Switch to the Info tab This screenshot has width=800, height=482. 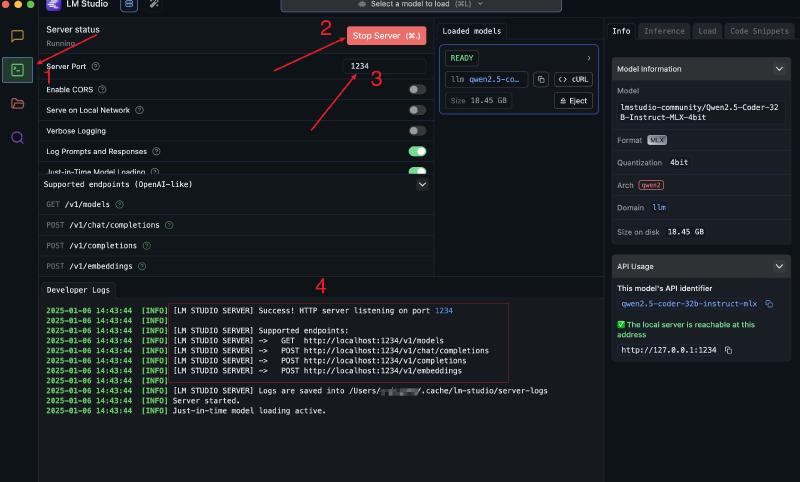[621, 31]
